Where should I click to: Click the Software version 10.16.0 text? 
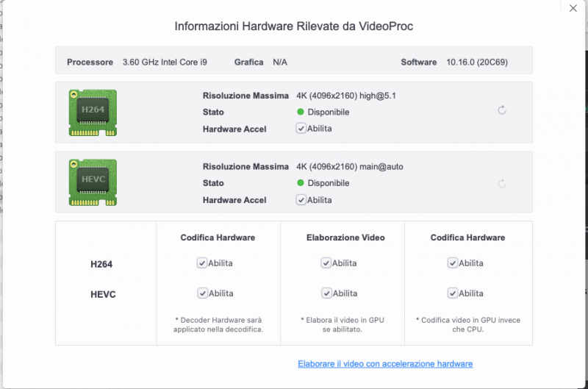point(476,63)
